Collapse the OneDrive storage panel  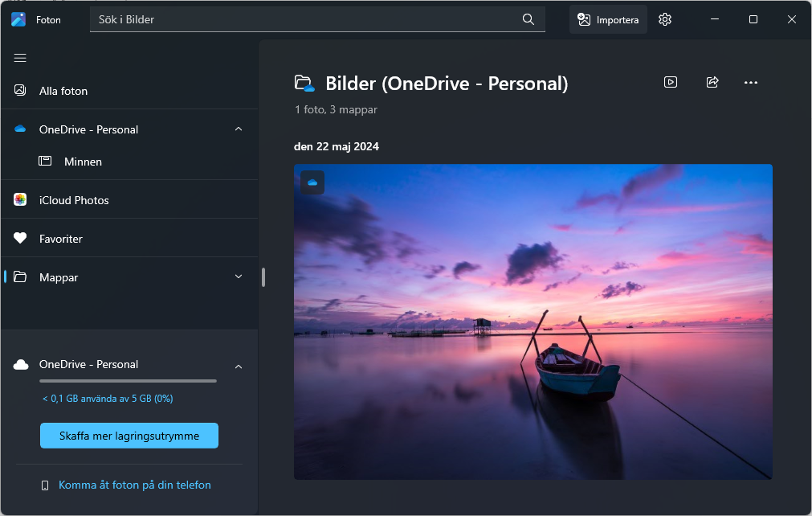239,367
